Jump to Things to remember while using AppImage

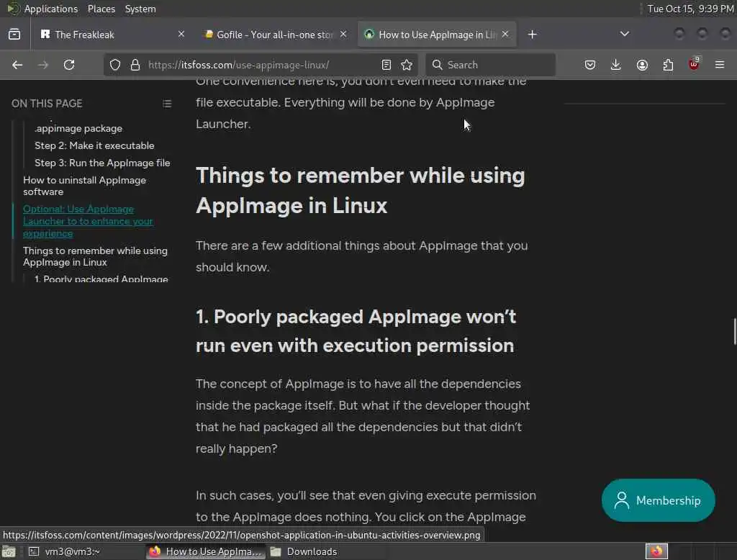[95, 256]
